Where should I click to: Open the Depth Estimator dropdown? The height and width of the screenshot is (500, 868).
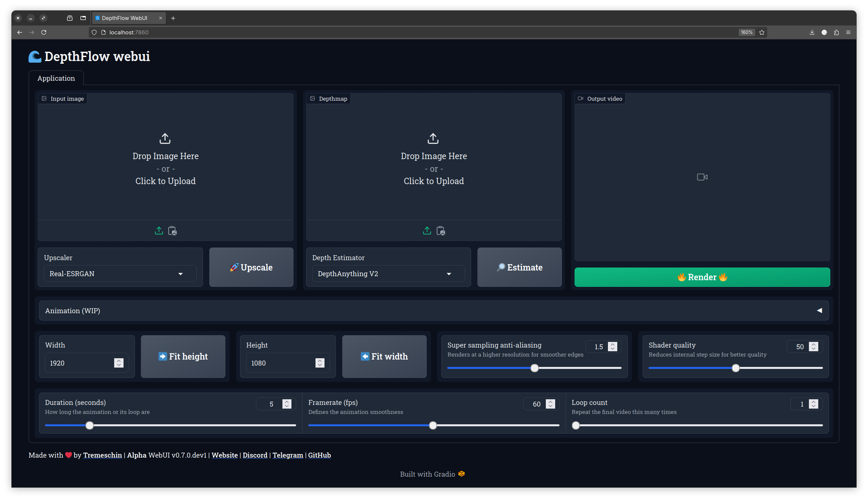(x=388, y=274)
